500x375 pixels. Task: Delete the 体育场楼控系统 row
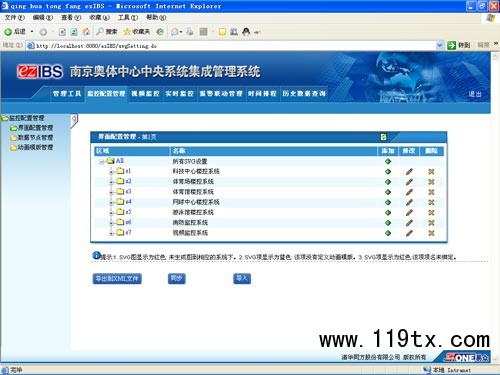[431, 182]
